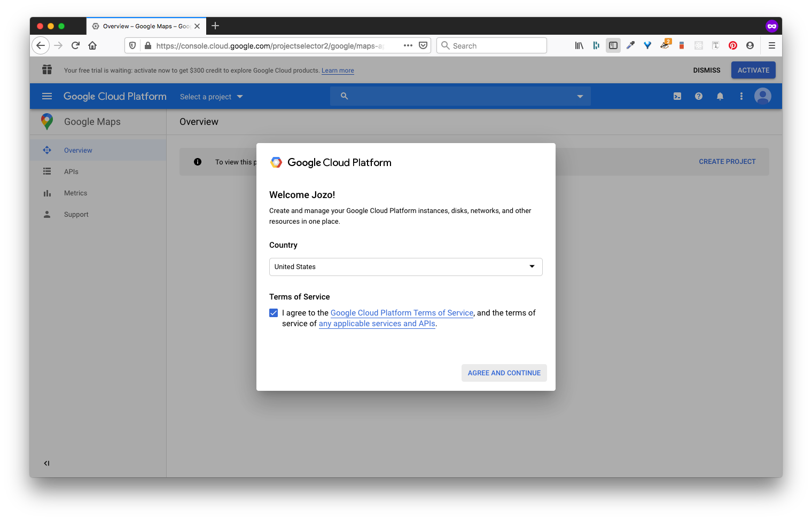This screenshot has width=812, height=520.
Task: Click the Agree and Continue button
Action: 504,373
